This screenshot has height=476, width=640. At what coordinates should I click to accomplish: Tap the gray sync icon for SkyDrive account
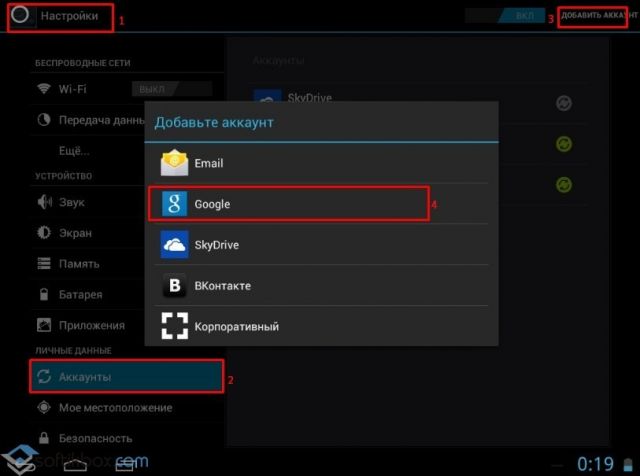[x=564, y=103]
